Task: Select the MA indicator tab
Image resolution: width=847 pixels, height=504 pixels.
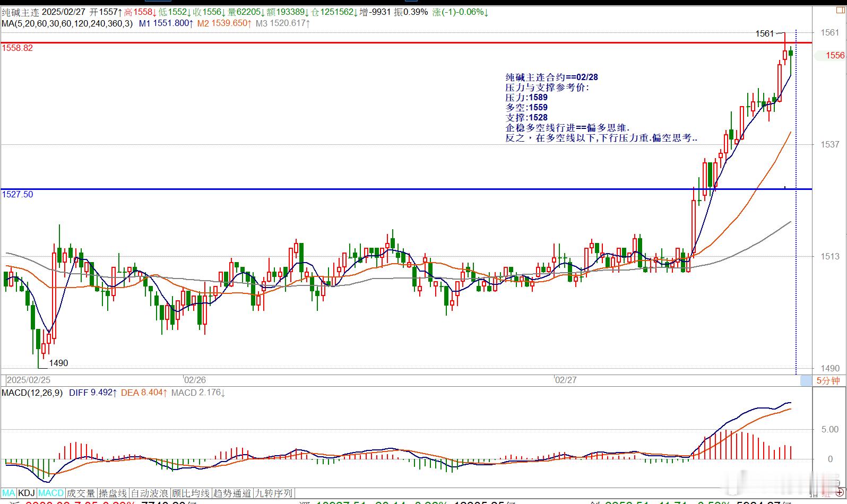Action: pyautogui.click(x=9, y=493)
